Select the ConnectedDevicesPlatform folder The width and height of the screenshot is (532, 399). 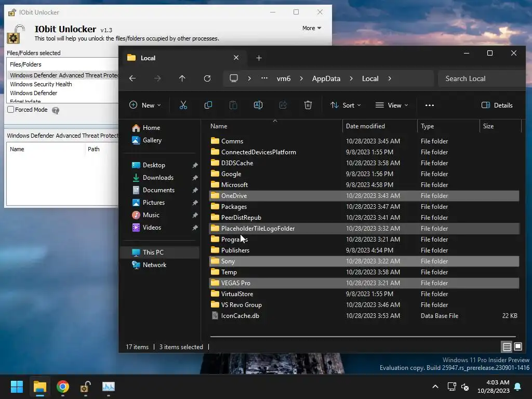click(x=364, y=152)
